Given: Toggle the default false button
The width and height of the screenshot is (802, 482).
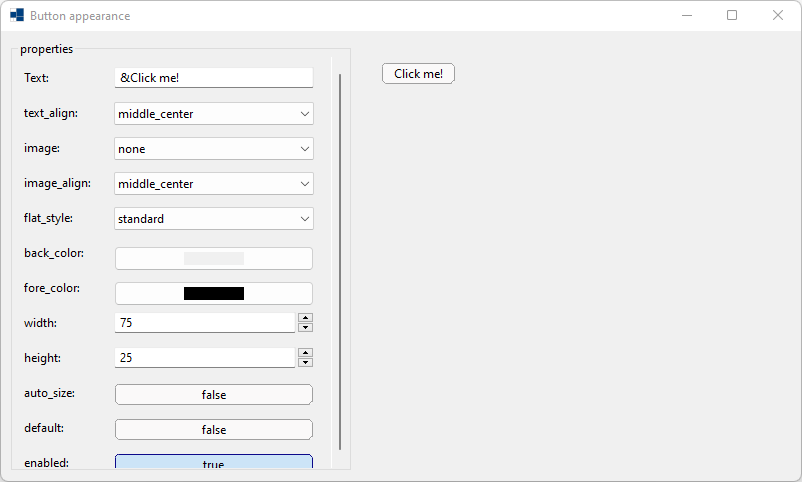Looking at the screenshot, I should [x=214, y=429].
